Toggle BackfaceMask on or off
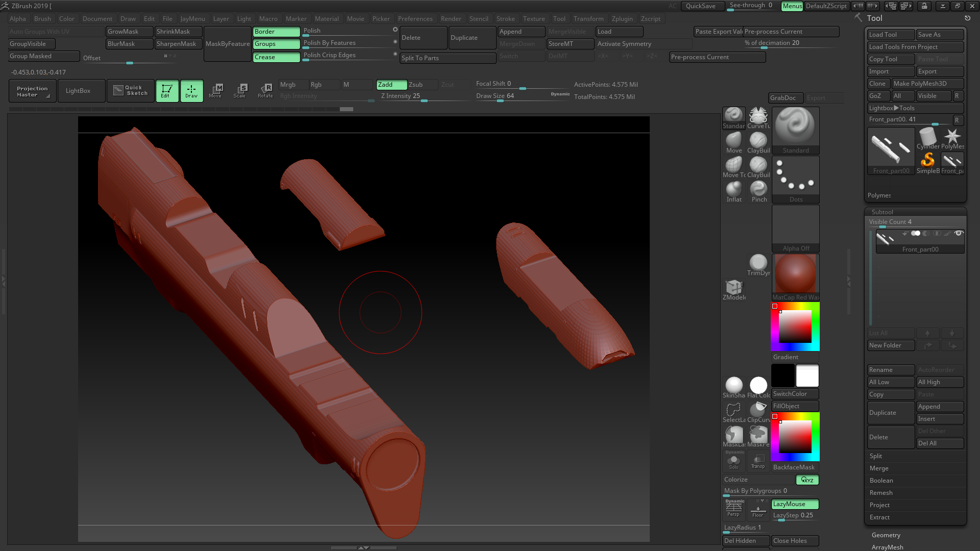The height and width of the screenshot is (551, 980). click(794, 467)
